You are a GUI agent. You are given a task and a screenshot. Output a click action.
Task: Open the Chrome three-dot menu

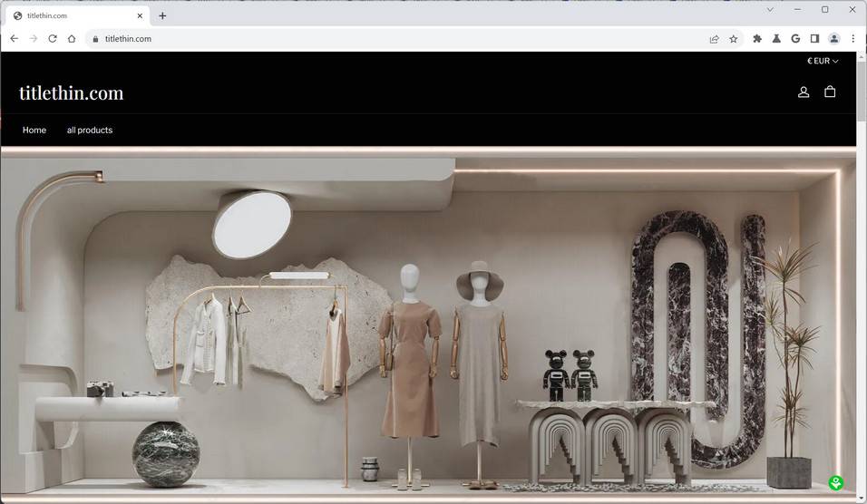853,39
